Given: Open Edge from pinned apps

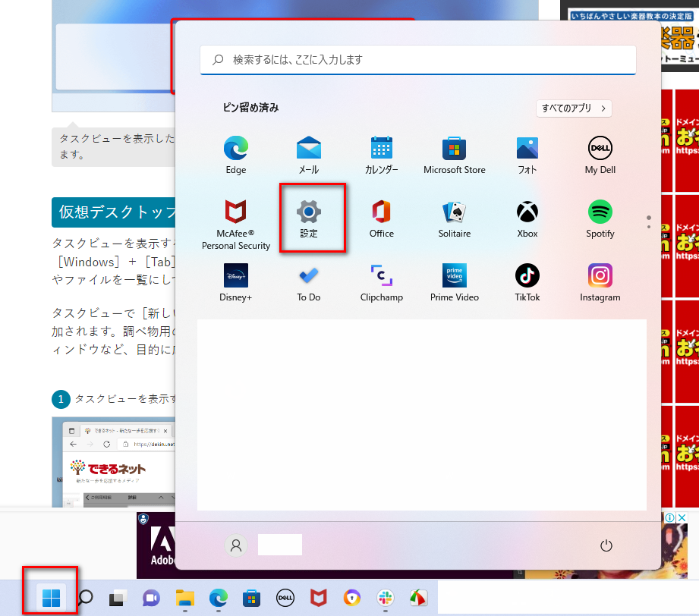Looking at the screenshot, I should coord(236,155).
